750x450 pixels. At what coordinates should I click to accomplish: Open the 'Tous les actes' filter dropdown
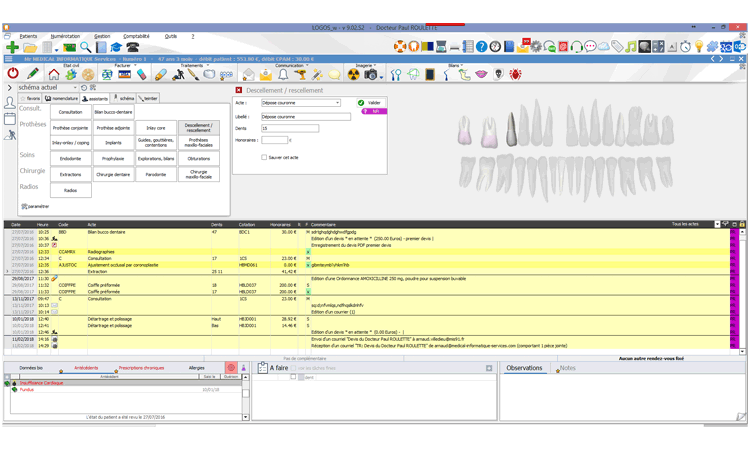(x=717, y=224)
